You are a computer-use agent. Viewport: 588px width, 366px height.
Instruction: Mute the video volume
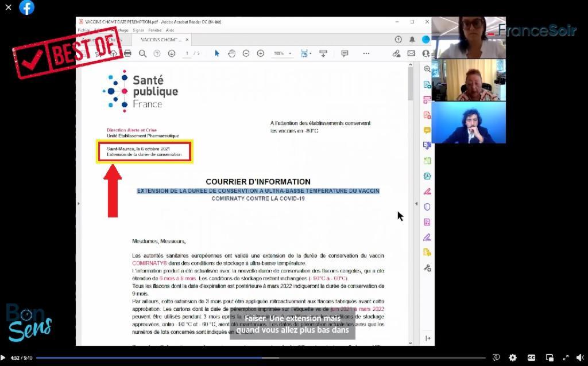tap(580, 358)
